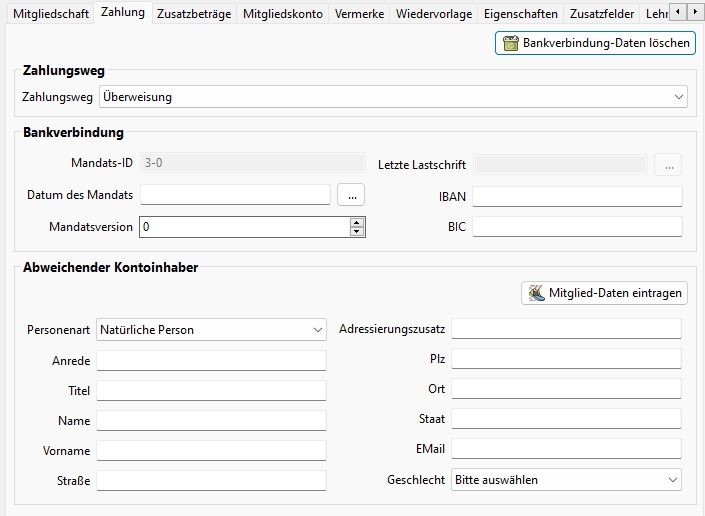
Task: Show the Eigenschaften tab
Action: coord(520,14)
